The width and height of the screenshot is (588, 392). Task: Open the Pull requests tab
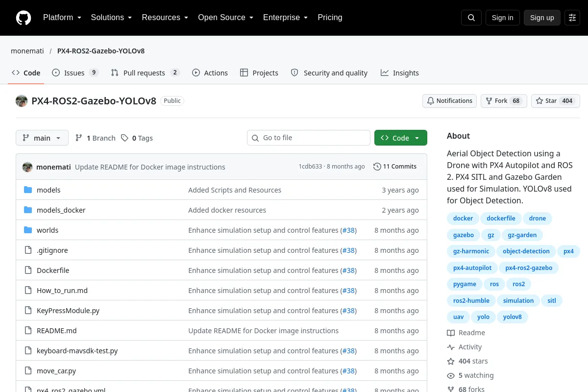[145, 73]
